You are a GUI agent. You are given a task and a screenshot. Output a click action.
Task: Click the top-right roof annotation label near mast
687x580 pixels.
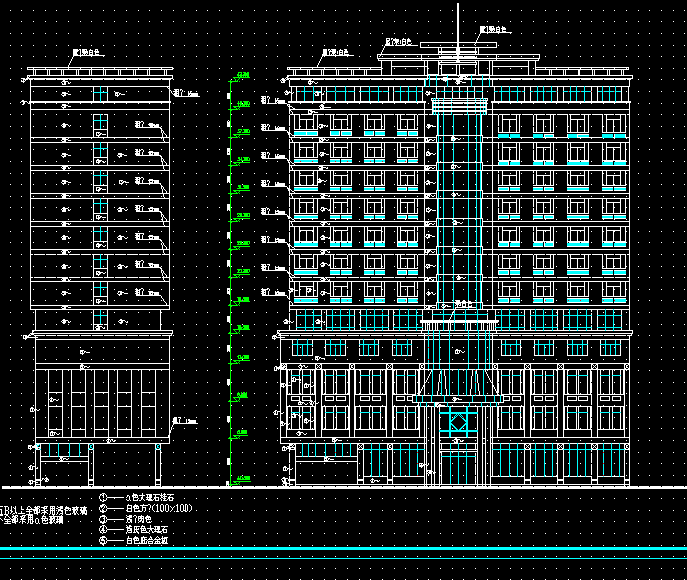494,30
